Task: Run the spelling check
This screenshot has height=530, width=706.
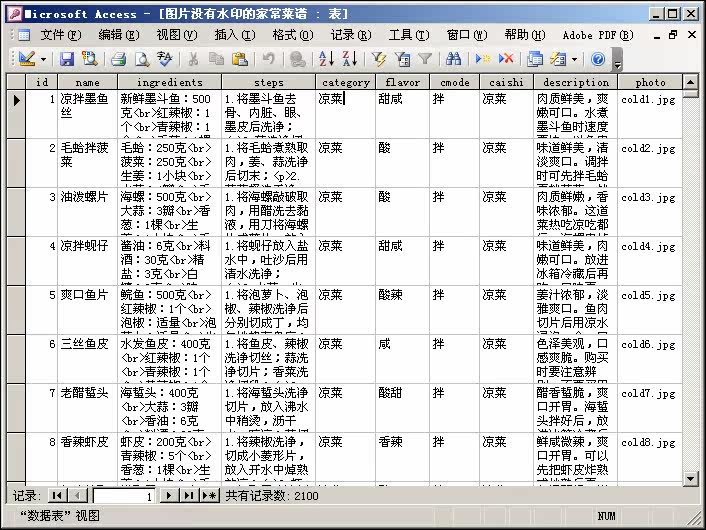Action: 165,59
